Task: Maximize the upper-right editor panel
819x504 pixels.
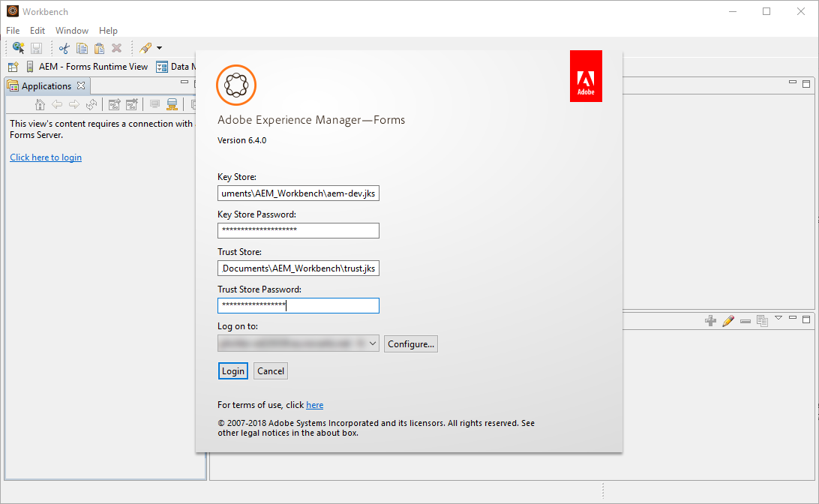Action: click(806, 83)
